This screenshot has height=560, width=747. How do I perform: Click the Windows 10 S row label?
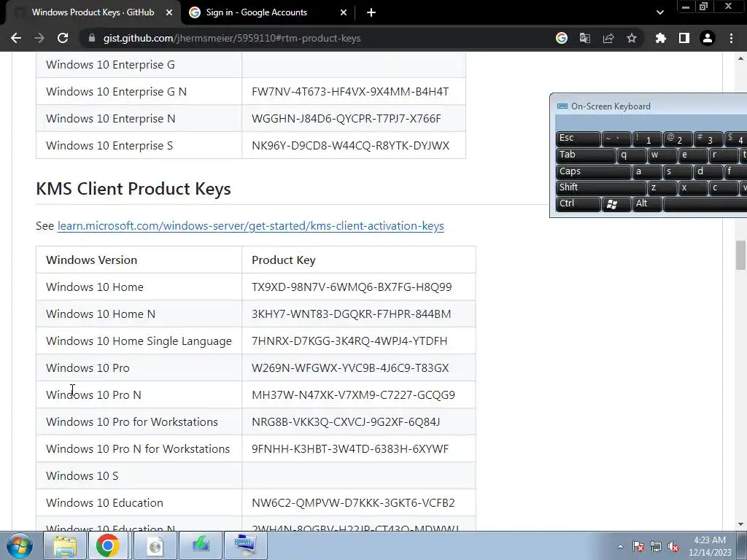[x=82, y=475]
